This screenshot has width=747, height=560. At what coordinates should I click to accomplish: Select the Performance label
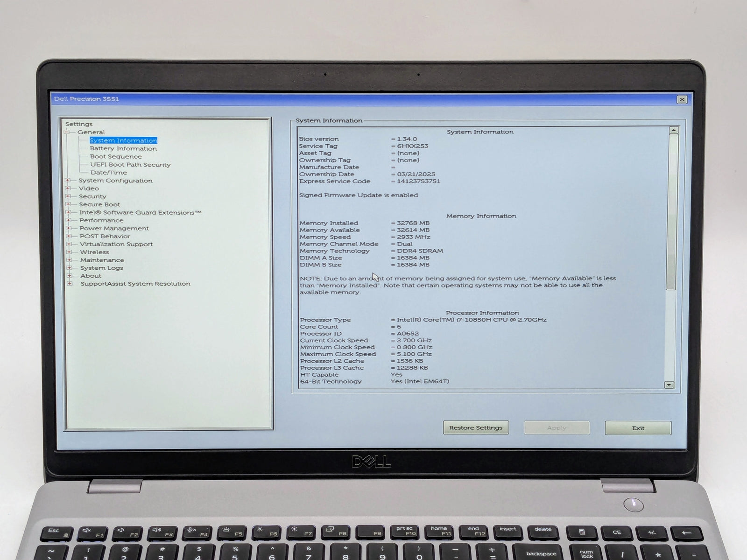click(x=101, y=220)
